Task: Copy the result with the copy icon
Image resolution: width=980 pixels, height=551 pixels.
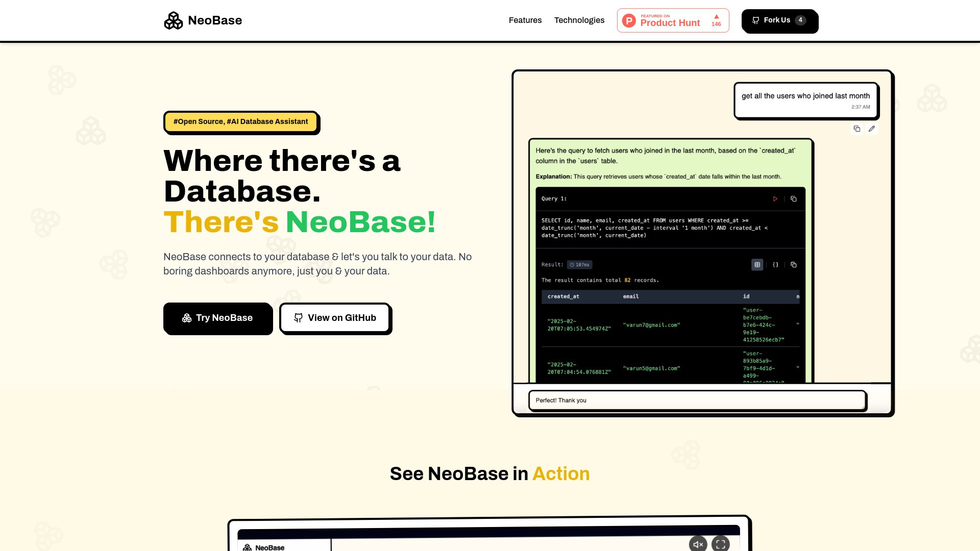Action: [794, 265]
